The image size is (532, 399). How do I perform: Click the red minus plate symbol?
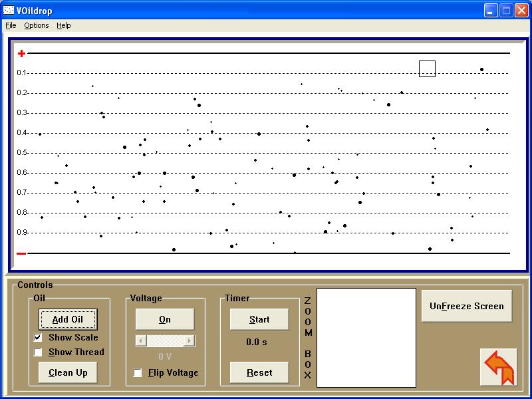coord(21,253)
